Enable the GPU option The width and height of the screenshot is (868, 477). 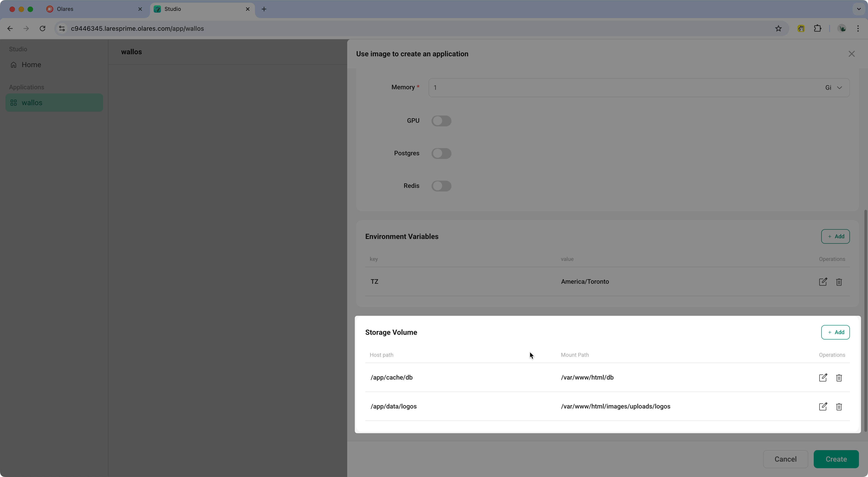point(441,121)
